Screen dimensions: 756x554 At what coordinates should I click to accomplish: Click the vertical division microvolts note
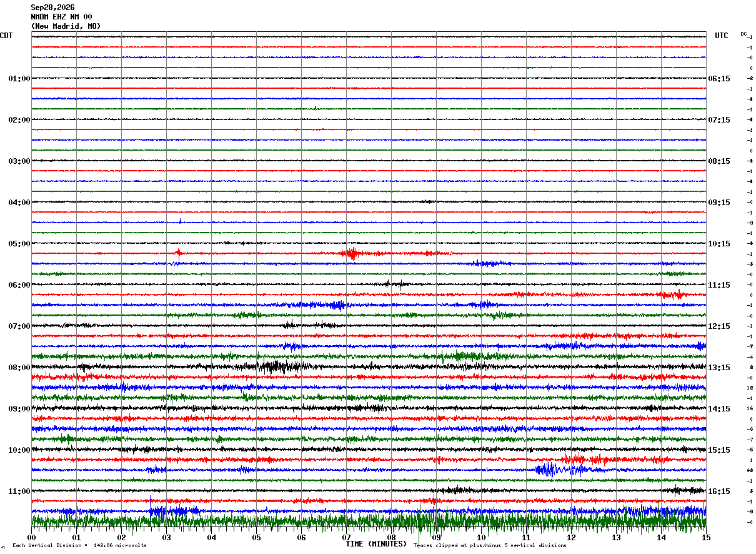tap(79, 545)
